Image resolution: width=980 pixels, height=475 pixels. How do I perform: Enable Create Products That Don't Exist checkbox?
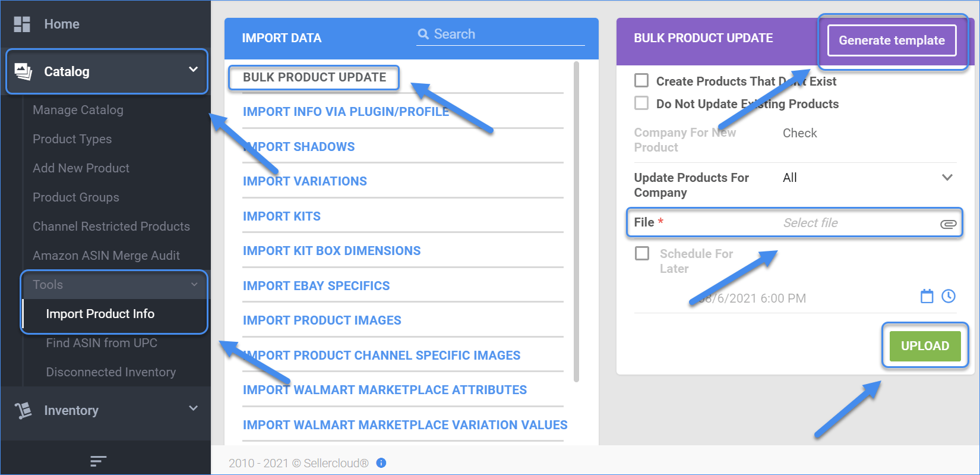641,80
